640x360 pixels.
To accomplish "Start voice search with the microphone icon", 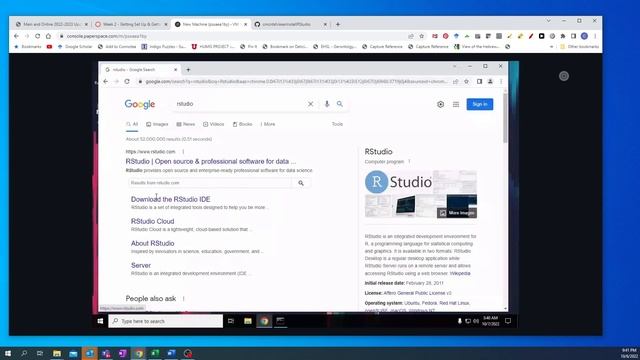I will pos(327,104).
